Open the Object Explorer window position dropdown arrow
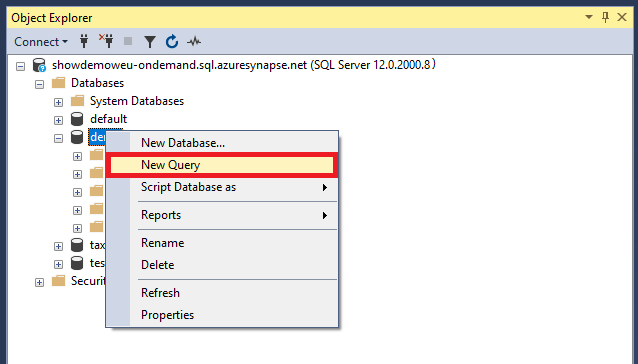The image size is (638, 364). [589, 17]
